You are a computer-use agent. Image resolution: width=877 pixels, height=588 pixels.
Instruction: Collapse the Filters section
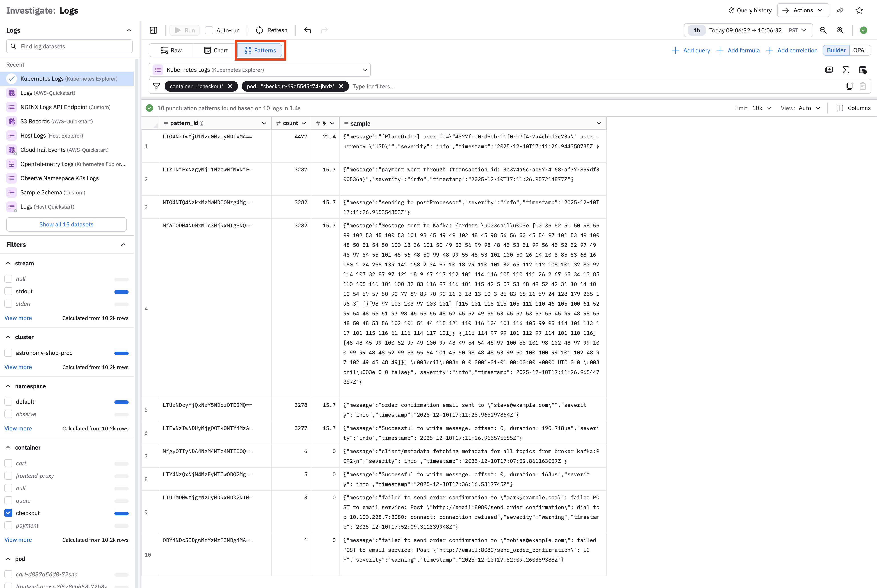[123, 244]
